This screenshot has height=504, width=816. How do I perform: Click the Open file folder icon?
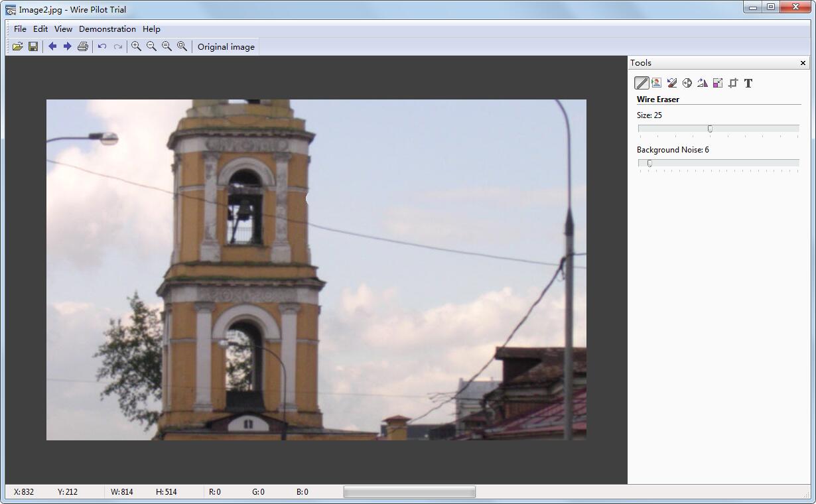pyautogui.click(x=17, y=46)
